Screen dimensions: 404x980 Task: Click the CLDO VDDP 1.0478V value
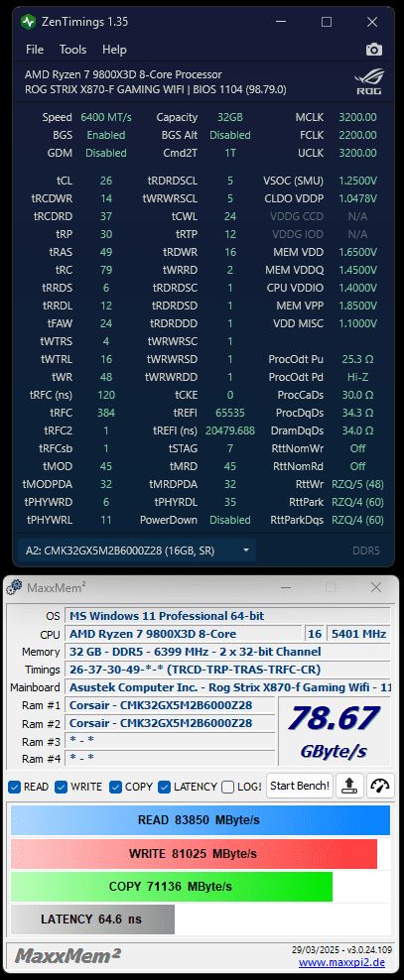[x=357, y=198]
